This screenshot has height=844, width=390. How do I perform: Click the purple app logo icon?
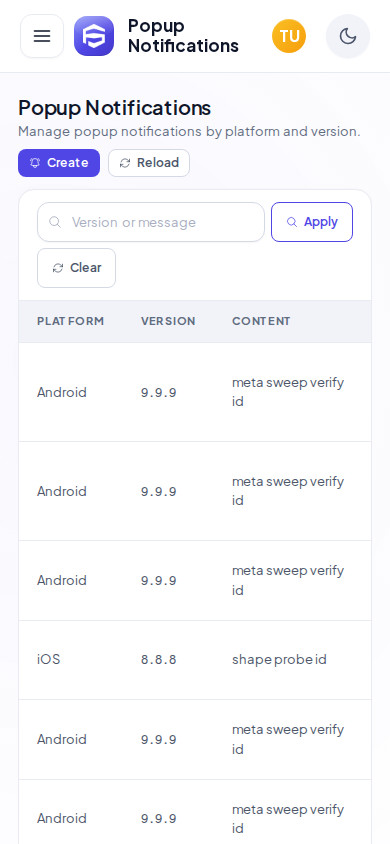(94, 36)
